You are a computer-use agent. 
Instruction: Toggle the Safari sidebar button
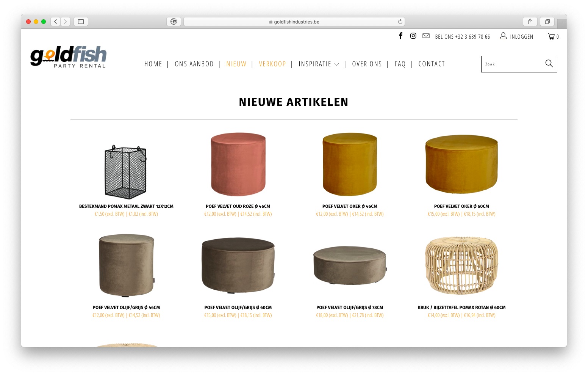click(81, 22)
